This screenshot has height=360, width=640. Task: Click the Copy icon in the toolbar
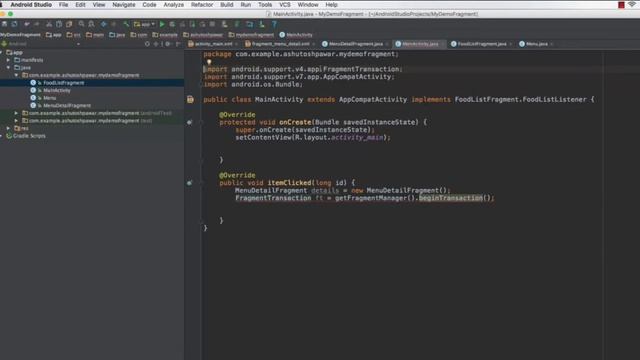(x=59, y=24)
